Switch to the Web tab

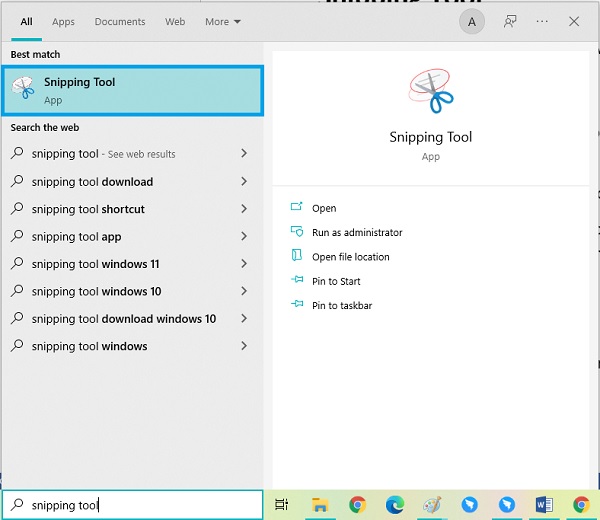coord(175,22)
